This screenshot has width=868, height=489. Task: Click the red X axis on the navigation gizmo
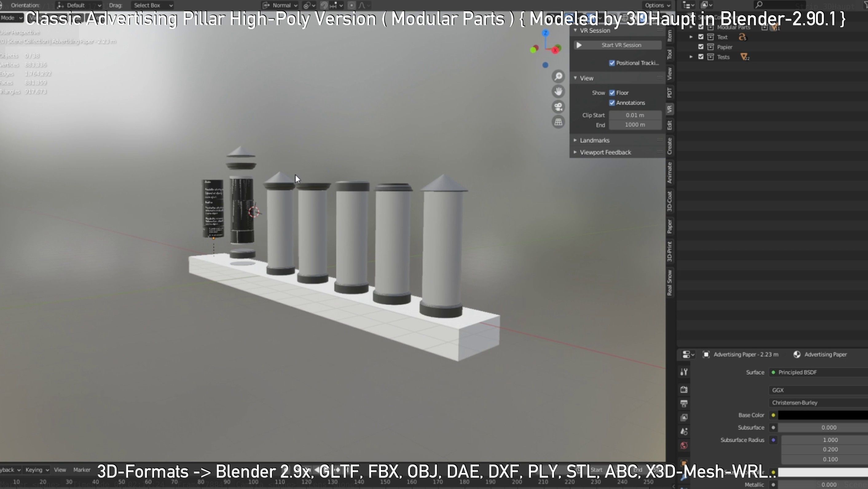point(556,50)
